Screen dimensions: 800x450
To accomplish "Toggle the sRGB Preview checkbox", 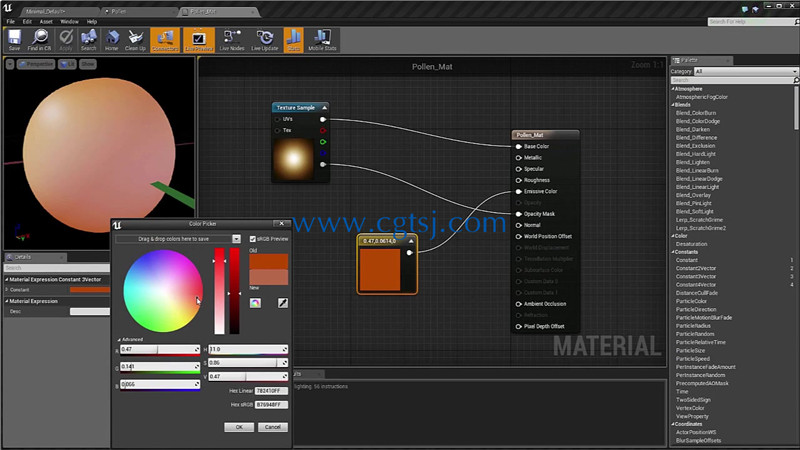I will pyautogui.click(x=253, y=239).
